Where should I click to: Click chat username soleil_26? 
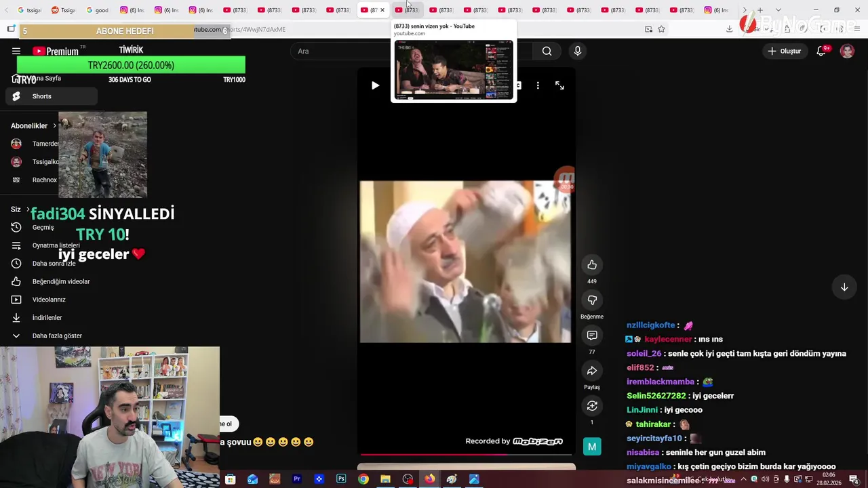644,354
